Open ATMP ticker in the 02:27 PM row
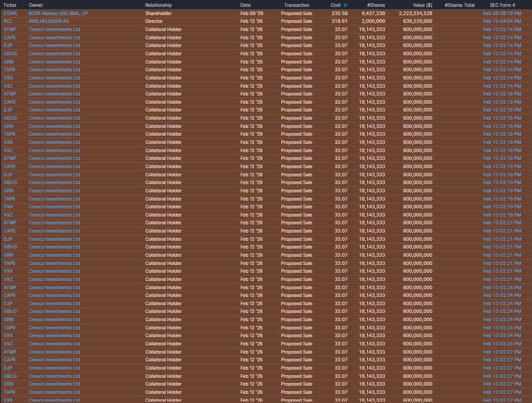Image resolution: width=532 pixels, height=403 pixels. click(10, 352)
